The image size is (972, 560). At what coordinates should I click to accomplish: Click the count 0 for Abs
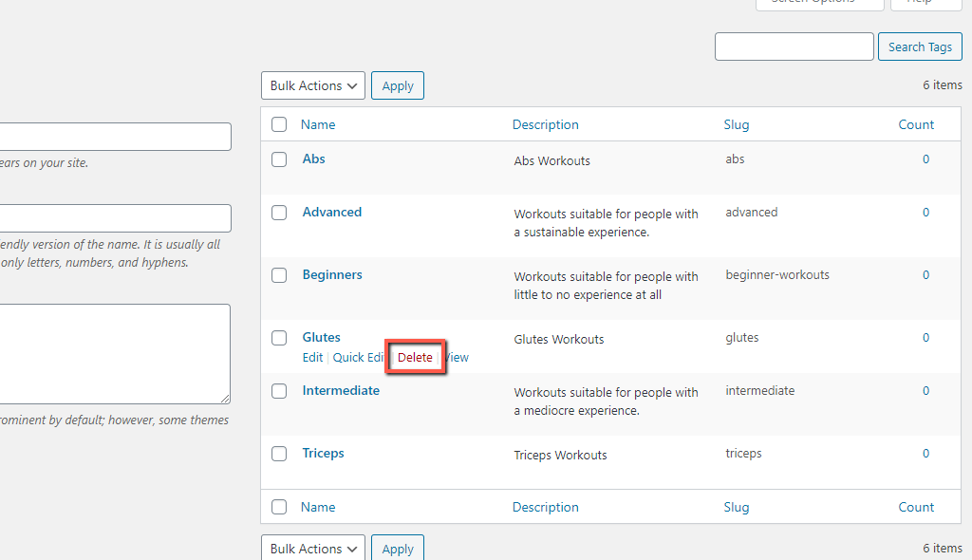926,159
